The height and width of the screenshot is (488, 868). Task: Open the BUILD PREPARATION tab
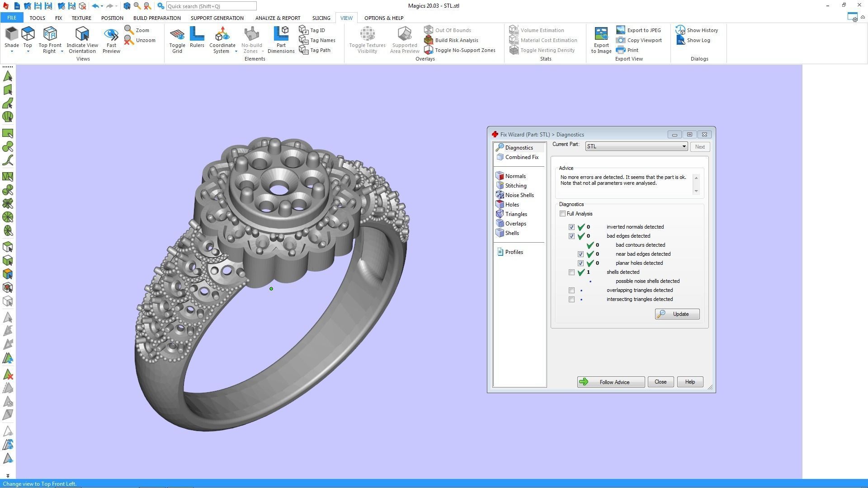pyautogui.click(x=157, y=18)
